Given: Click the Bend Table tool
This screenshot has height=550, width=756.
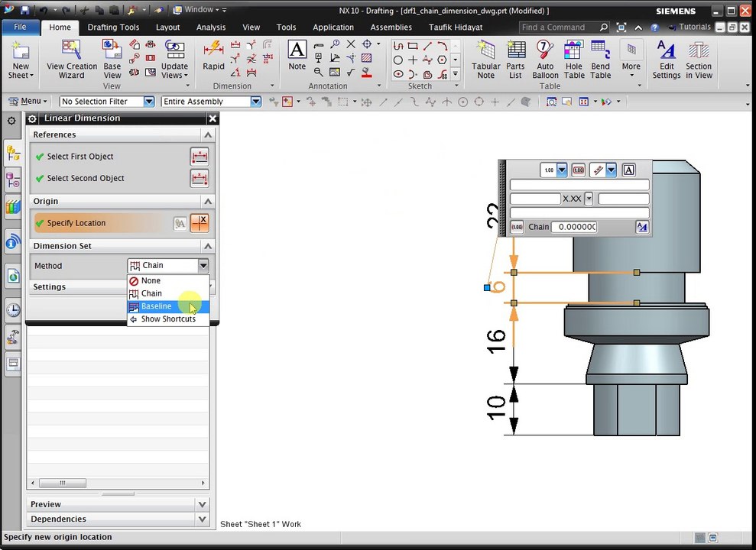Looking at the screenshot, I should (600, 60).
